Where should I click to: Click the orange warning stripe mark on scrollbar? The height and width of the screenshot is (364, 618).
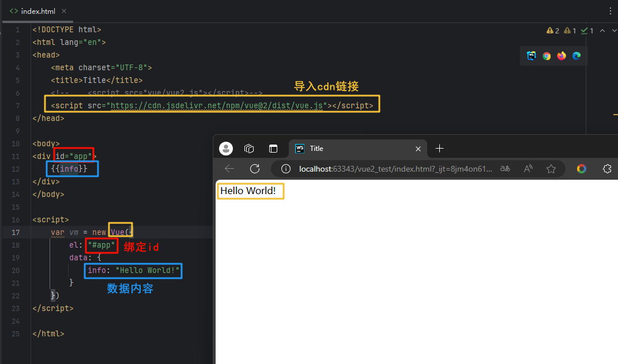(615, 115)
